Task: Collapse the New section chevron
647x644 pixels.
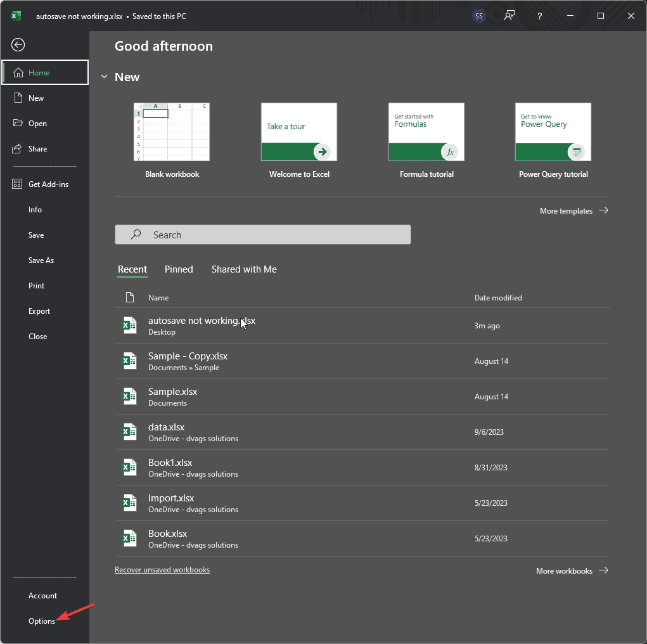Action: coord(105,77)
